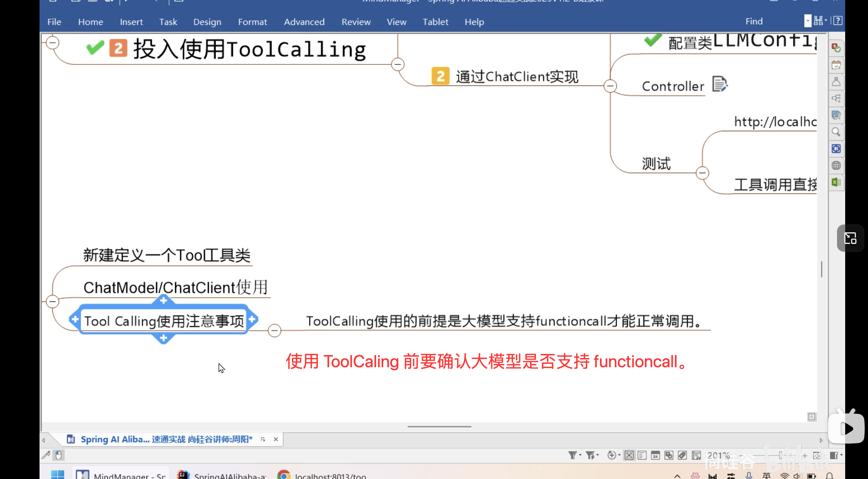Toggle the Show Branch Alone status button
This screenshot has height=479, width=868.
coord(629,455)
